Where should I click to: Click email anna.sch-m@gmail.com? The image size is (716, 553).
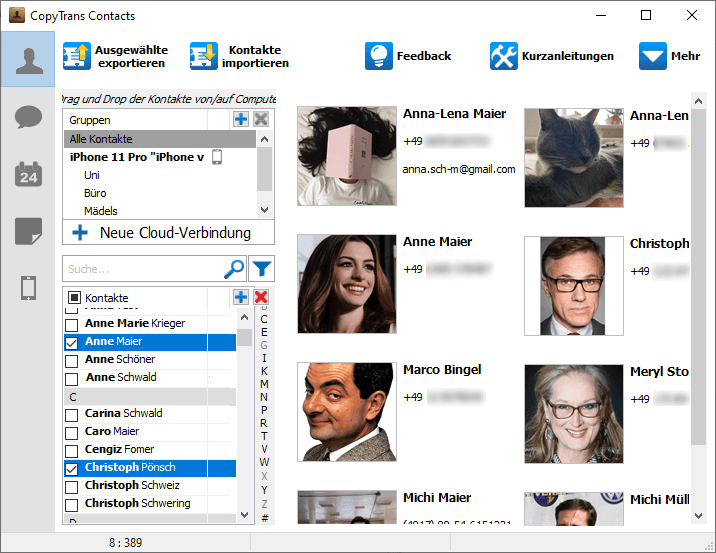[x=459, y=169]
